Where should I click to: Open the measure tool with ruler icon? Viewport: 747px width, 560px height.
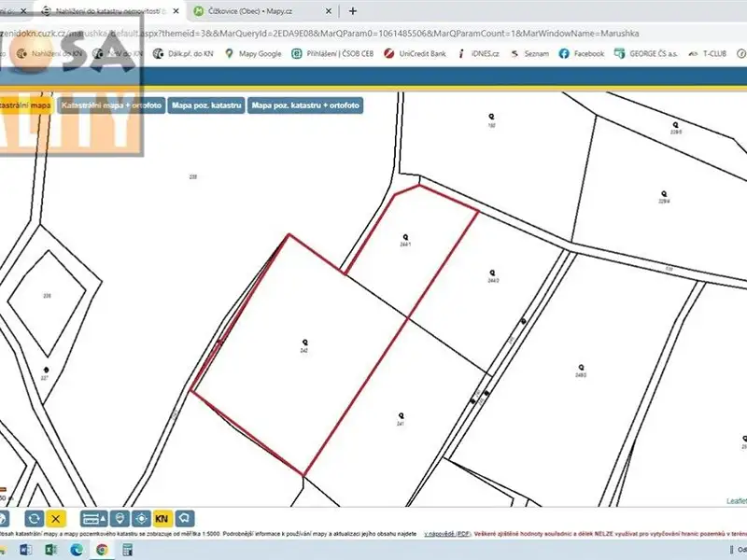tap(94, 519)
